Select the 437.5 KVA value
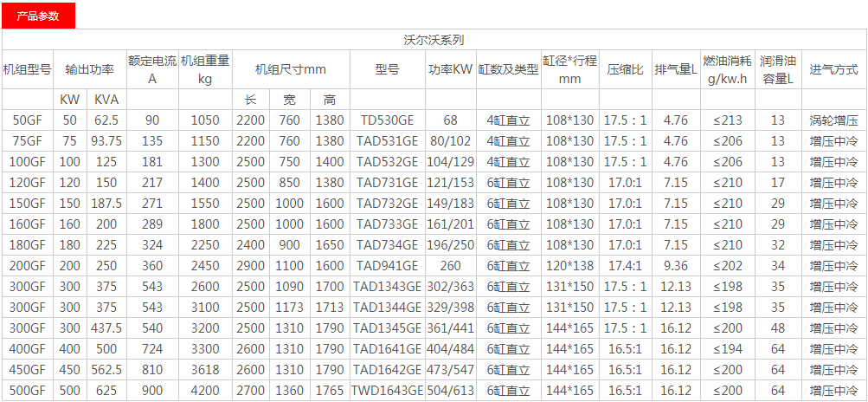Viewport: 868px width, 402px height. click(x=106, y=329)
